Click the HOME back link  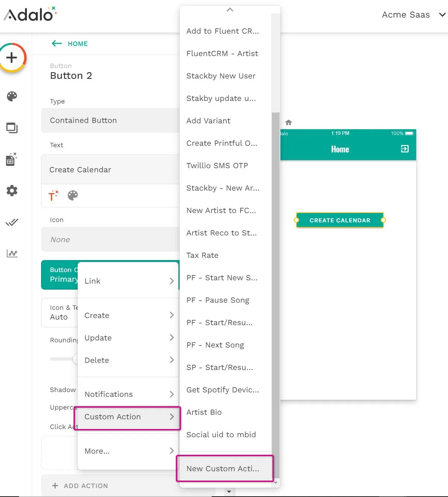pyautogui.click(x=78, y=44)
